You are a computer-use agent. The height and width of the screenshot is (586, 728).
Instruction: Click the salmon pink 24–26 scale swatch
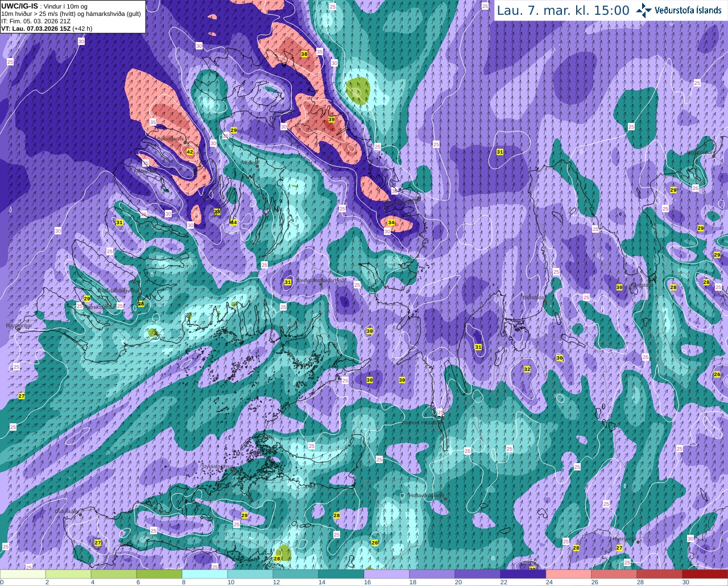click(x=569, y=574)
